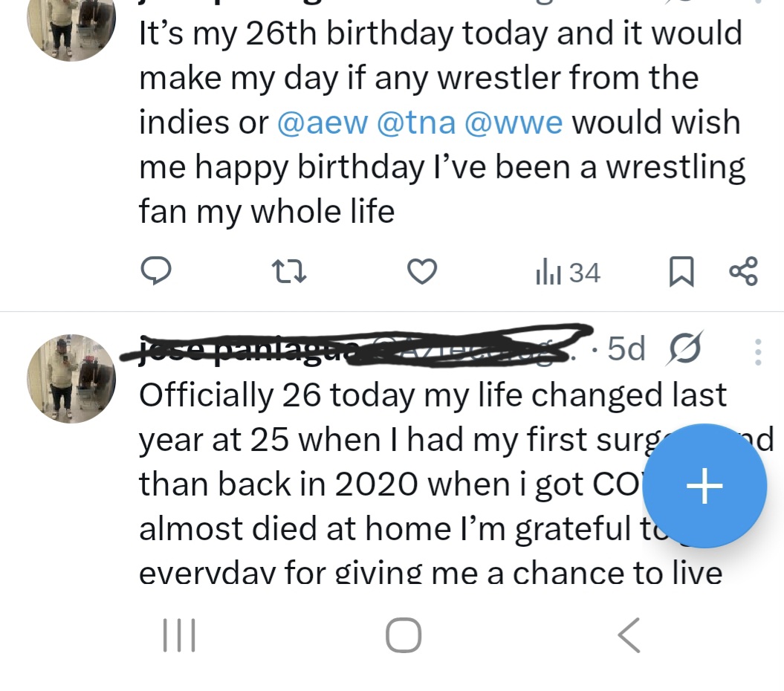Reply to the 26th birthday tweet

156,272
